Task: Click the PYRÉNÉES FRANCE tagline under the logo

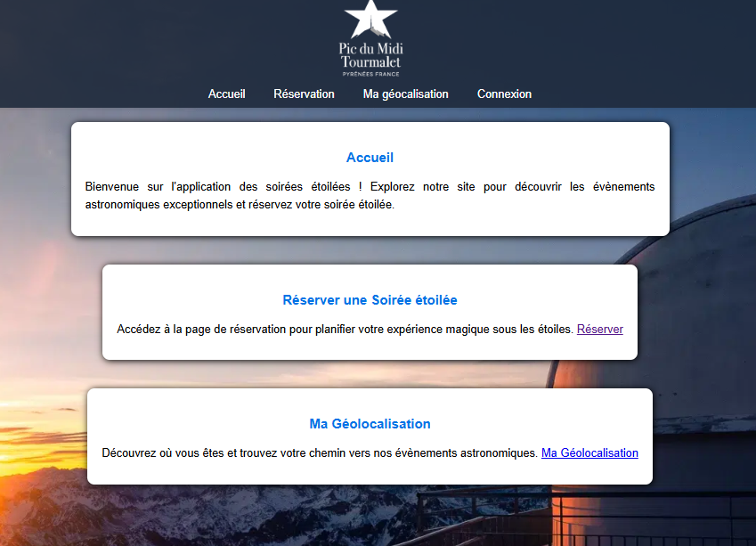Action: click(370, 74)
